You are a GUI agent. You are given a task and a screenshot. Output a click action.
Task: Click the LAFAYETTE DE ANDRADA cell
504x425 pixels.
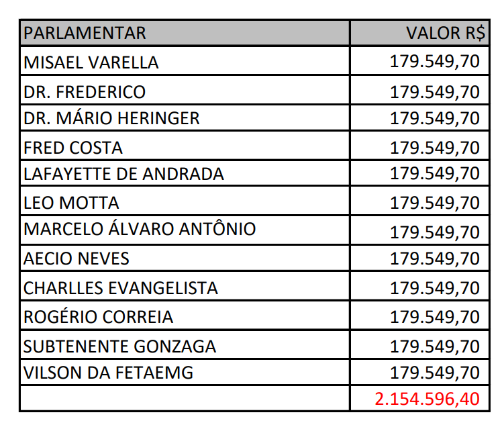pos(123,175)
